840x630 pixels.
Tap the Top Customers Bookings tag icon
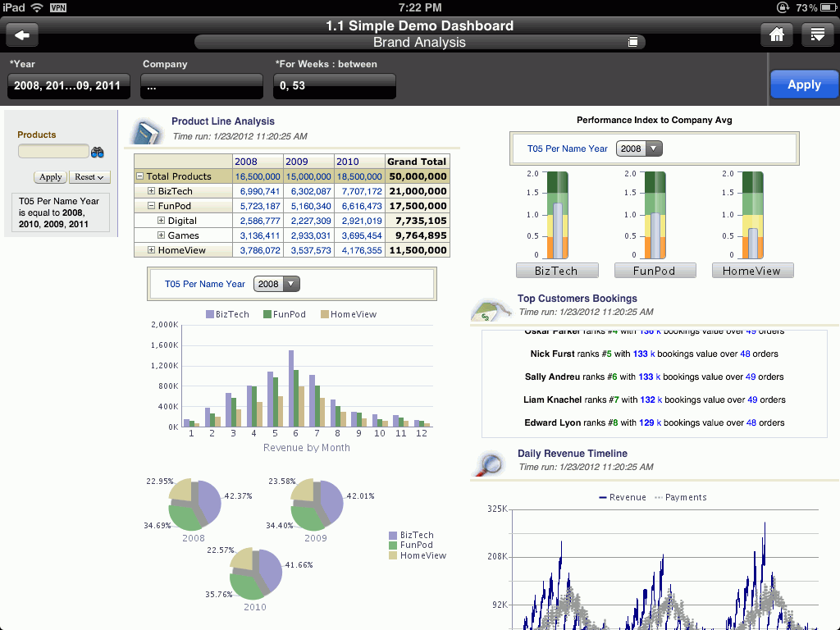[x=490, y=309]
